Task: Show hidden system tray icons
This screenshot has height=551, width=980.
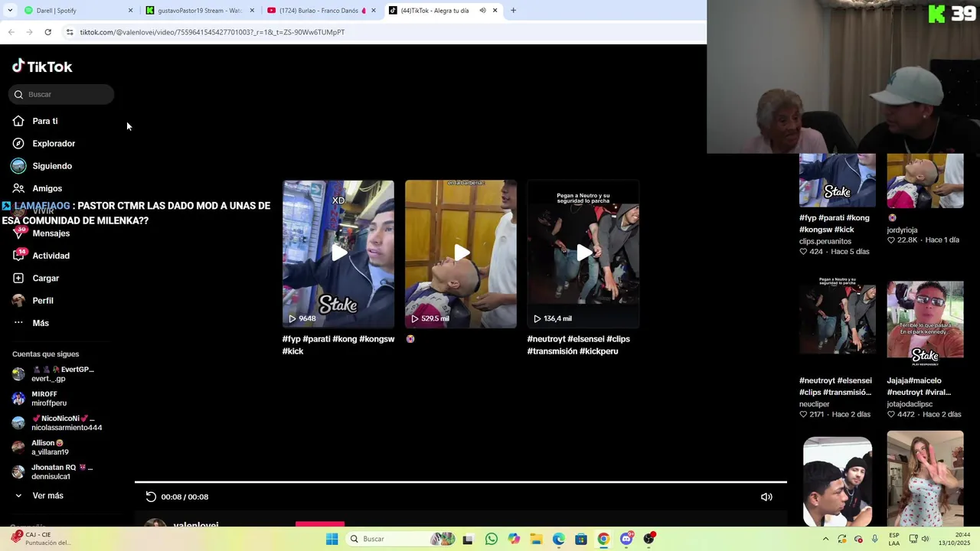Action: (825, 539)
